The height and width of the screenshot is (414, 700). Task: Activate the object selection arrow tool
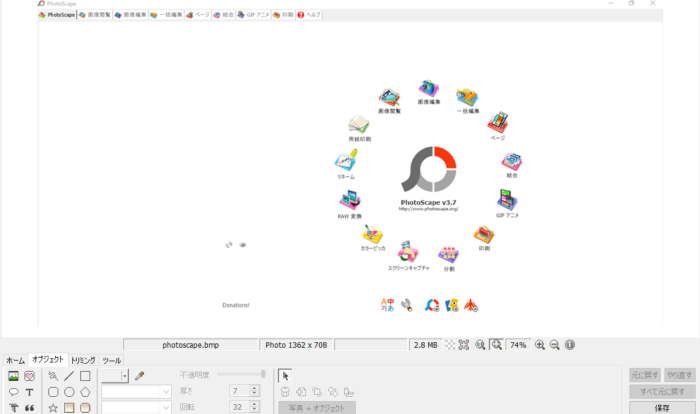click(x=285, y=376)
